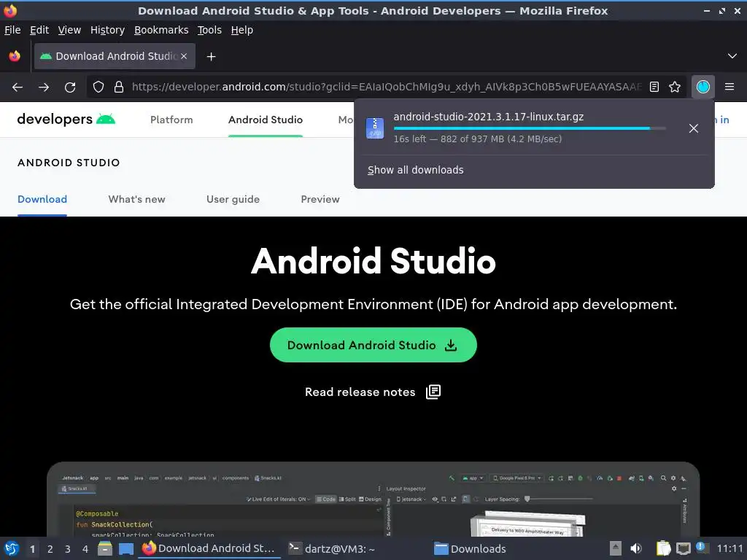Open the Preview tab
The image size is (747, 560).
point(320,199)
